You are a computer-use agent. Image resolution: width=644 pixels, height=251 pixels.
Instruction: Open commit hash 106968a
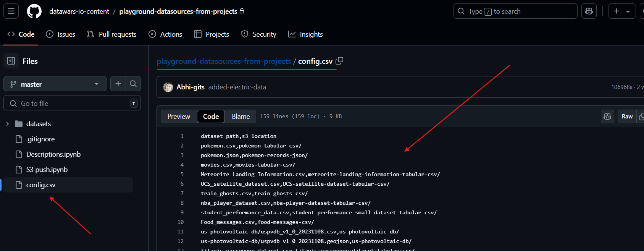pos(621,87)
